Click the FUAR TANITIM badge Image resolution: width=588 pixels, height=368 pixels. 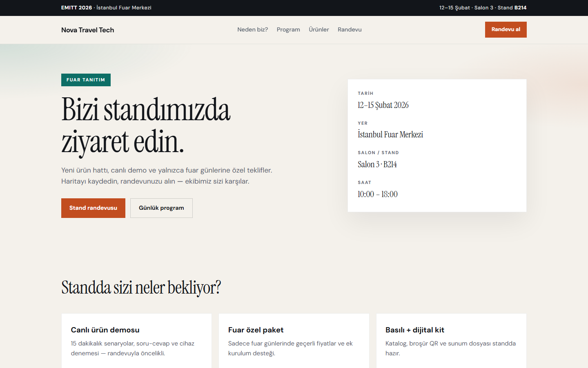86,80
